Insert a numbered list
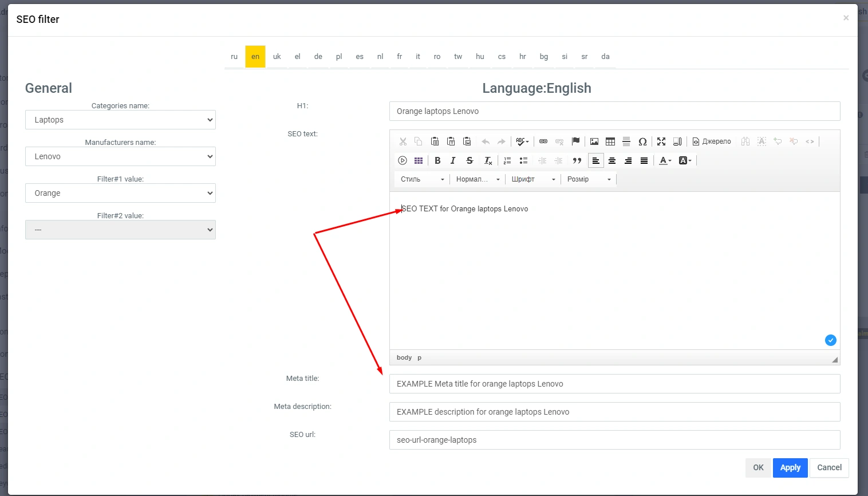 pos(507,161)
